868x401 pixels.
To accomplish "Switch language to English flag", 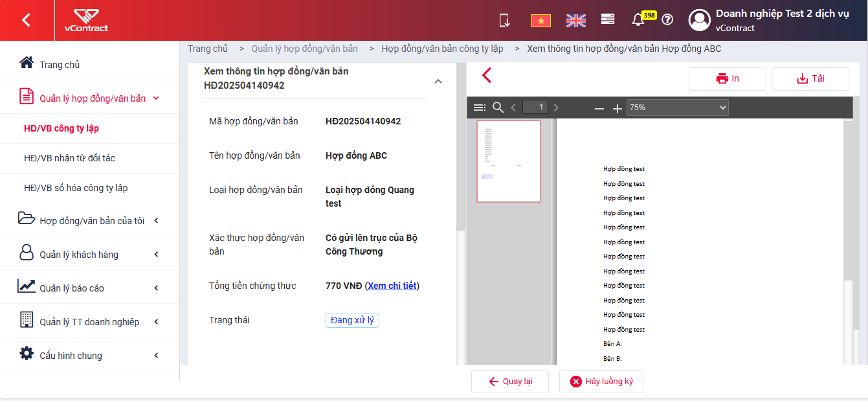I will (575, 21).
